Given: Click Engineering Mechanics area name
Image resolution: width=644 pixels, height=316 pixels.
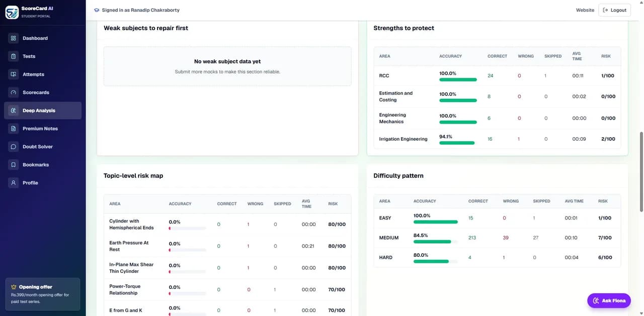Looking at the screenshot, I should point(392,118).
